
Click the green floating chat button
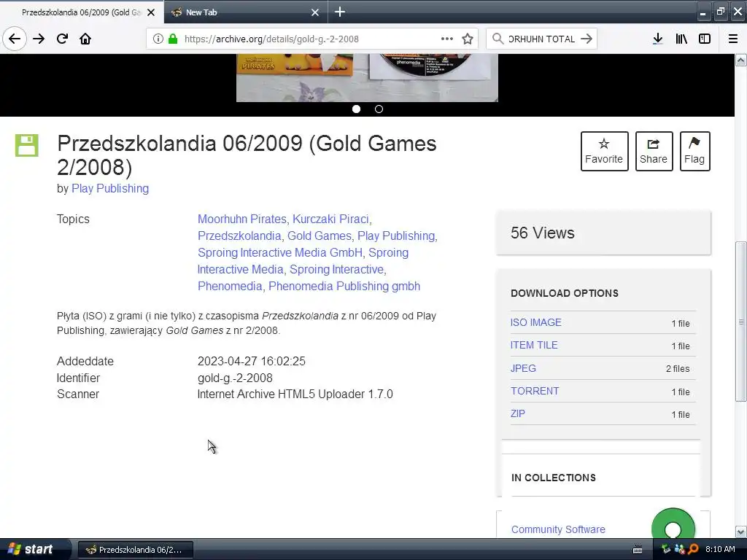pyautogui.click(x=673, y=524)
